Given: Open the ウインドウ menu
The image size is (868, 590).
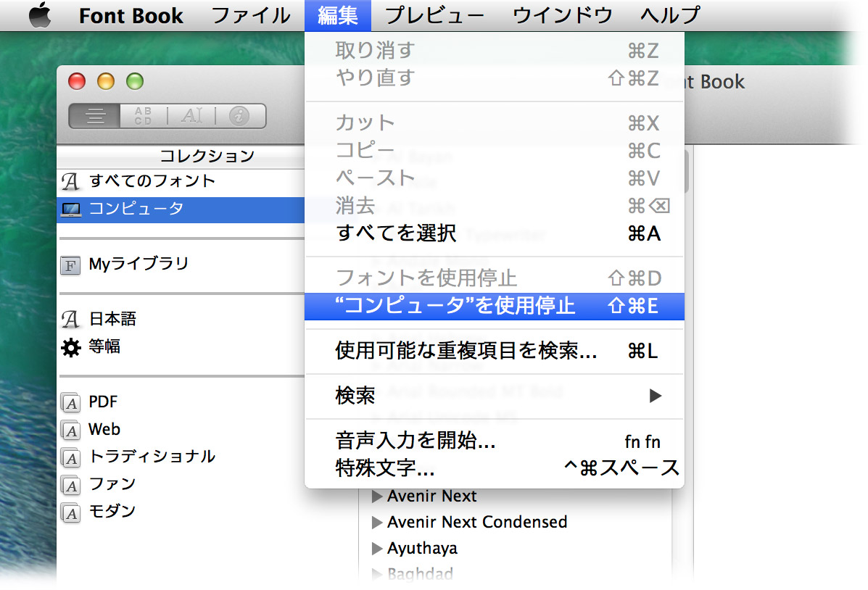Looking at the screenshot, I should click(563, 15).
